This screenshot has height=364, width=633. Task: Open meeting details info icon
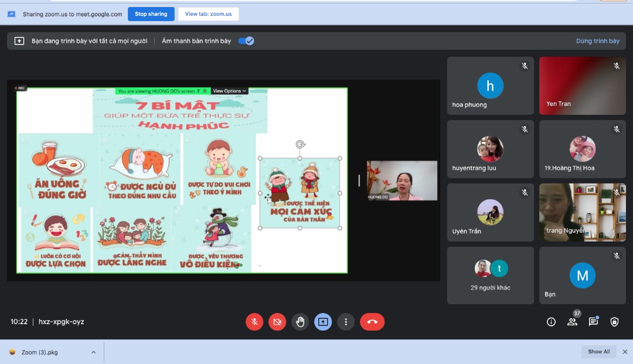551,322
